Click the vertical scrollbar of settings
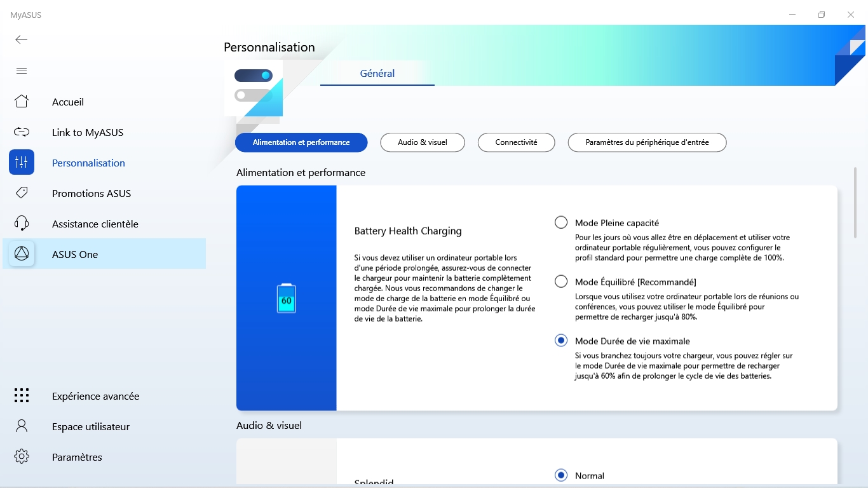This screenshot has width=868, height=488. click(855, 201)
